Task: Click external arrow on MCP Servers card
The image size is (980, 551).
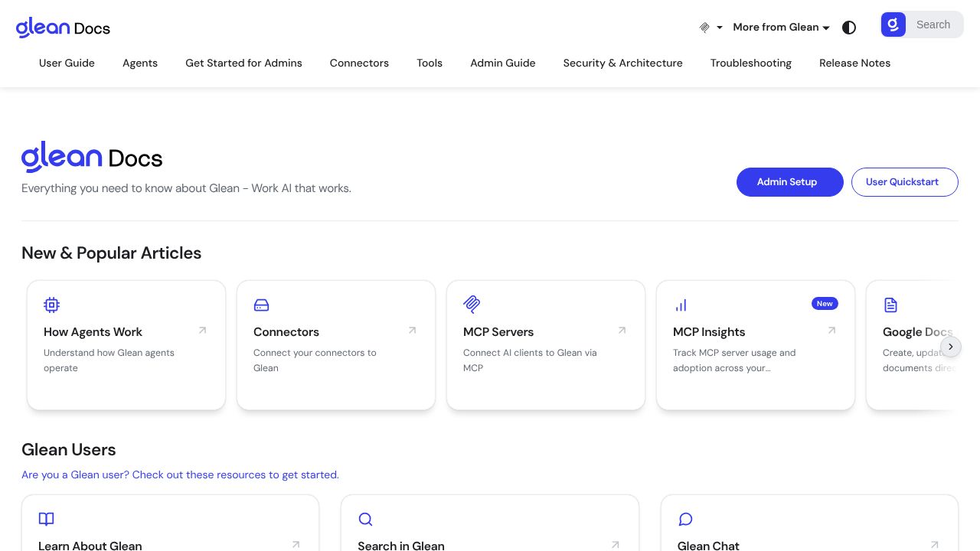Action: pos(622,331)
